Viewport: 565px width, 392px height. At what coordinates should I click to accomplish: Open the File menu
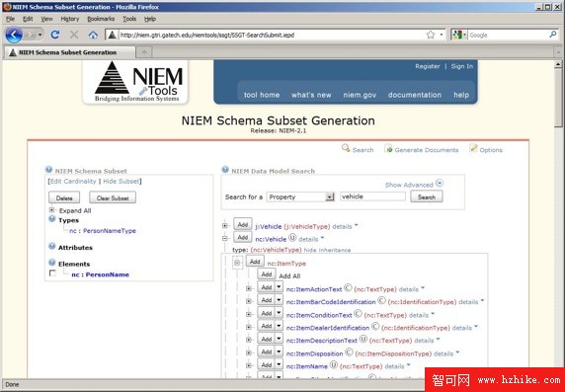(x=10, y=19)
